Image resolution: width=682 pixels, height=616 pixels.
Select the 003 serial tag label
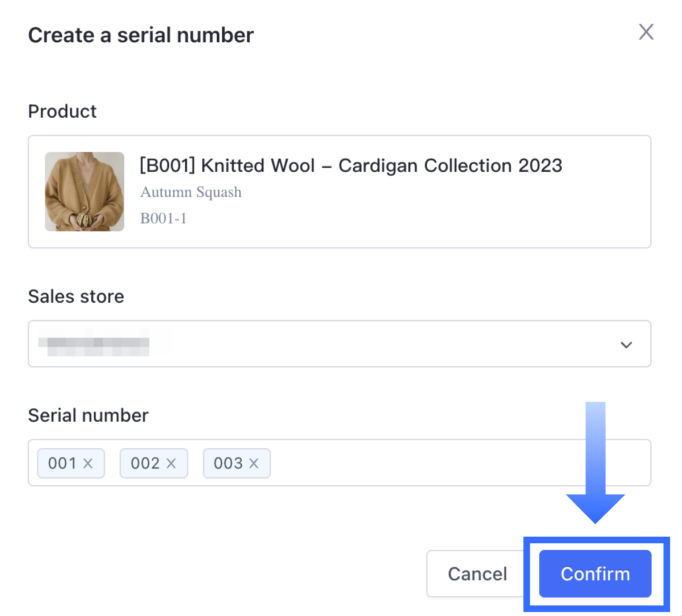[228, 463]
